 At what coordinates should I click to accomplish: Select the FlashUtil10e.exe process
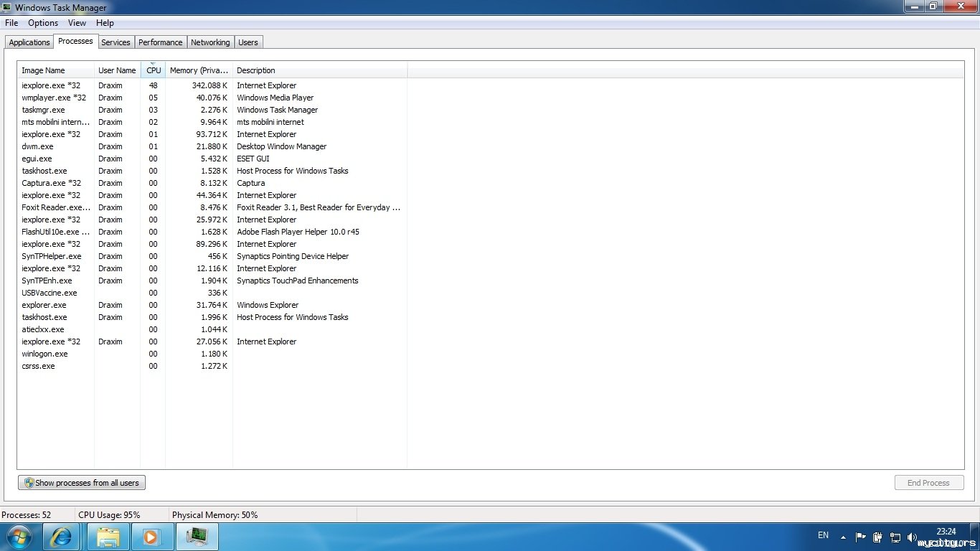coord(212,232)
